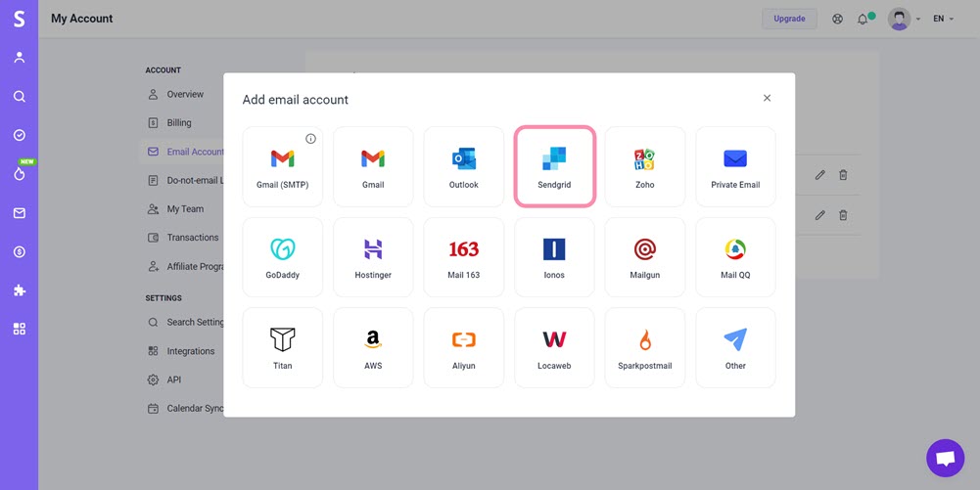Open the dollar coin icon in the sidebar

(x=20, y=251)
